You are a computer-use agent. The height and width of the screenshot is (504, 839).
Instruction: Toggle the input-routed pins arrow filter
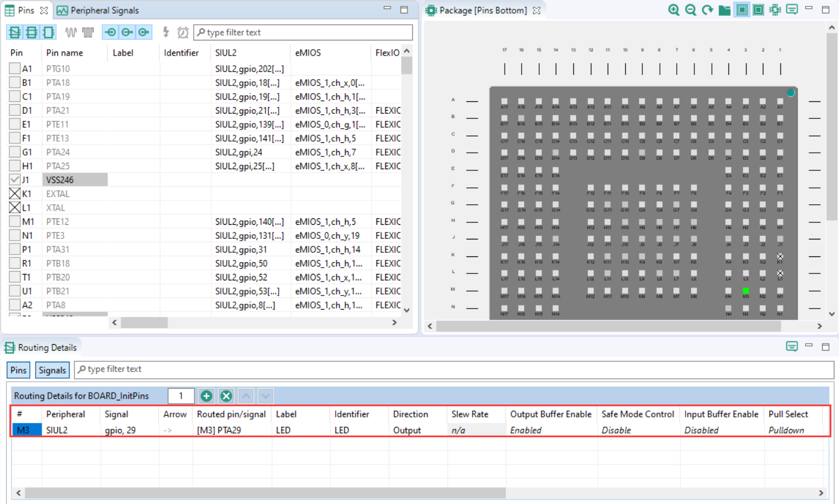coord(110,32)
